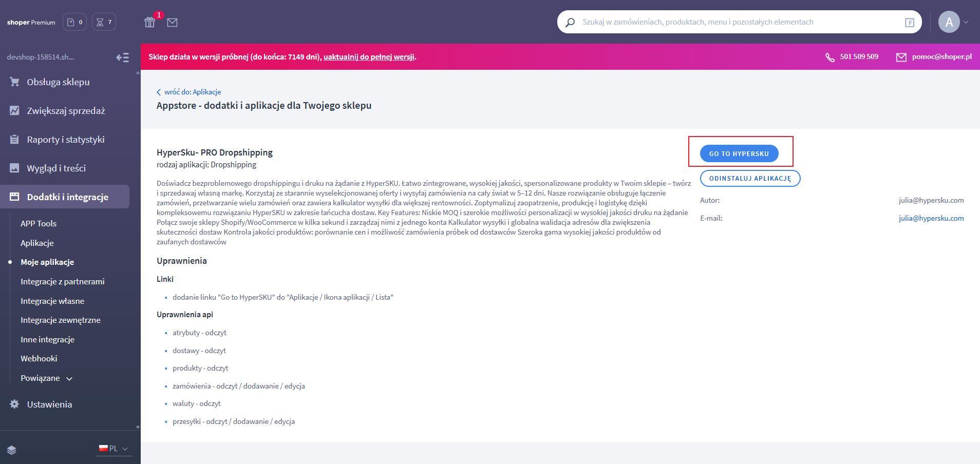Click uaktualnij do pełnej wersji link
This screenshot has height=464, width=980.
coord(369,57)
